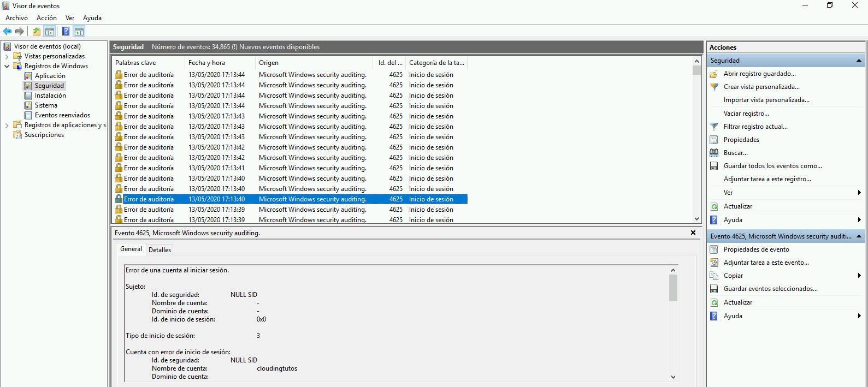Click the floppy disk icon for Guardar todos los eventos
Viewport: 868px width, 387px height.
click(714, 166)
